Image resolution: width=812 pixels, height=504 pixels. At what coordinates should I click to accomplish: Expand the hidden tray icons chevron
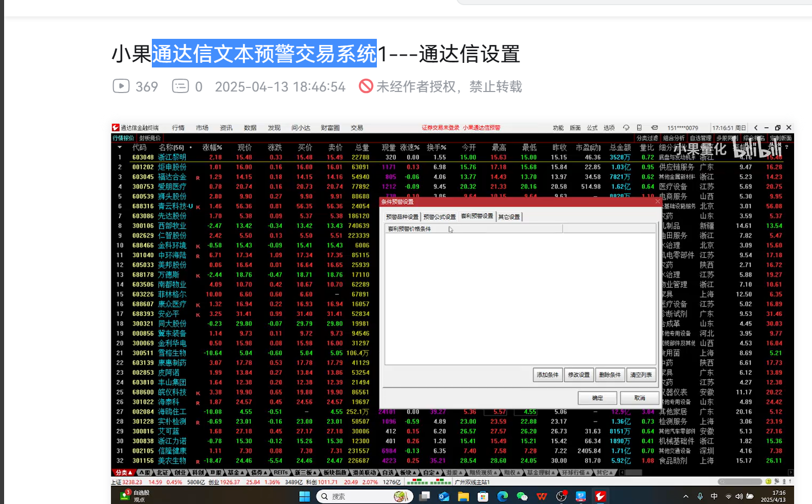click(686, 496)
